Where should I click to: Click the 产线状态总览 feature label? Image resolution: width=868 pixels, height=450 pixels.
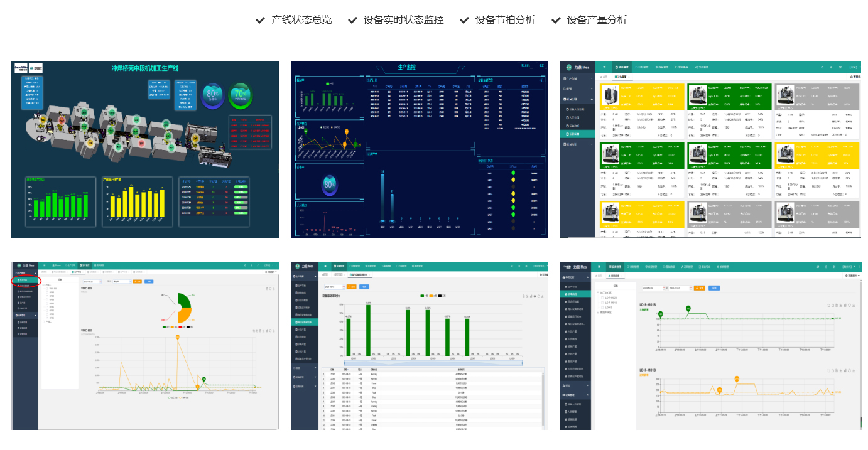click(301, 20)
